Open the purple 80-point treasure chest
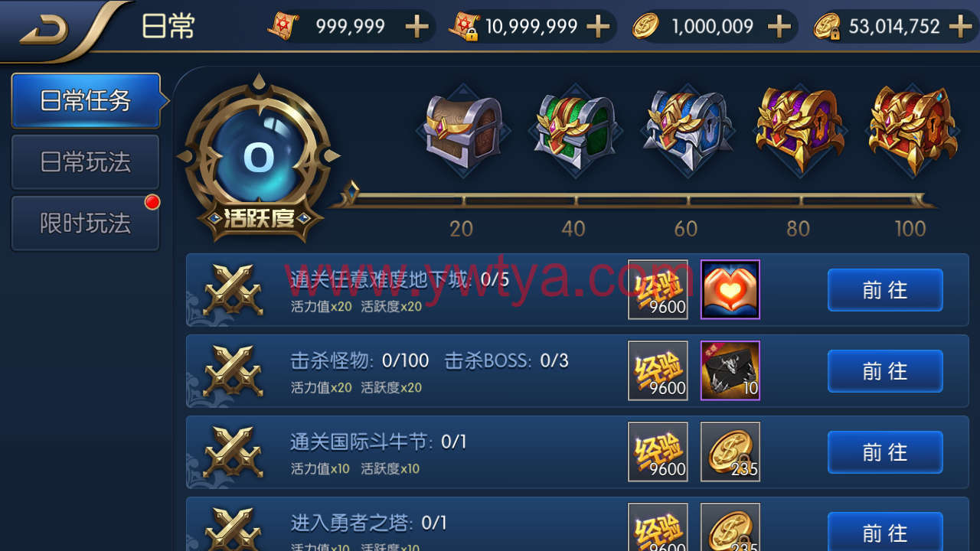980x551 pixels. point(799,130)
